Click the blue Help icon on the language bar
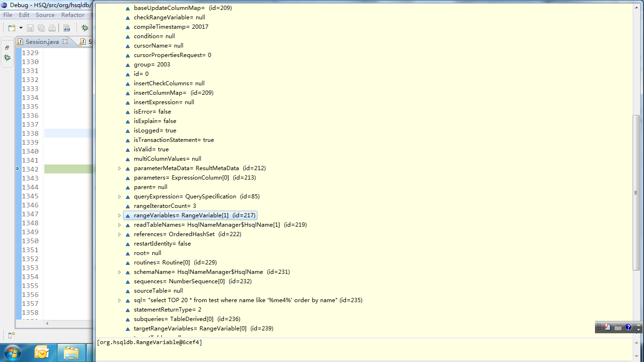This screenshot has height=362, width=644. coord(628,327)
